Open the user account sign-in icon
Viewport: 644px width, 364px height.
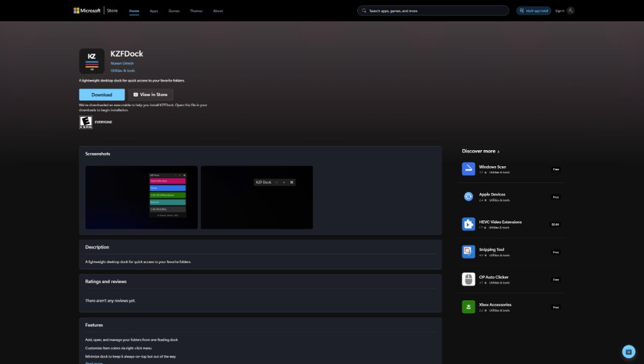[x=570, y=11]
